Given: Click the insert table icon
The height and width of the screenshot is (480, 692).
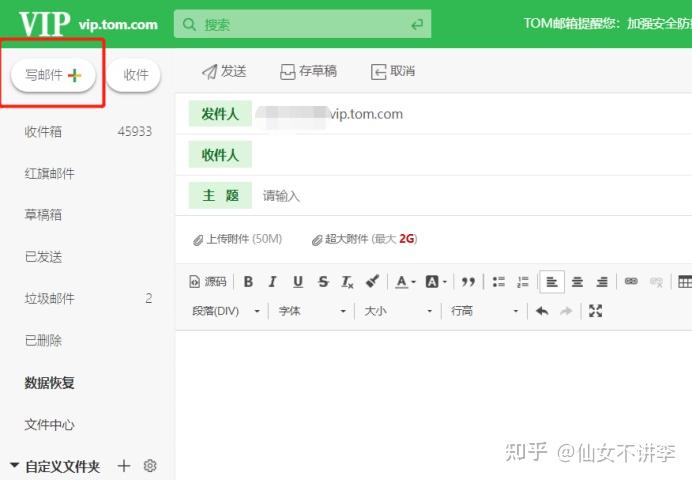Looking at the screenshot, I should (684, 281).
